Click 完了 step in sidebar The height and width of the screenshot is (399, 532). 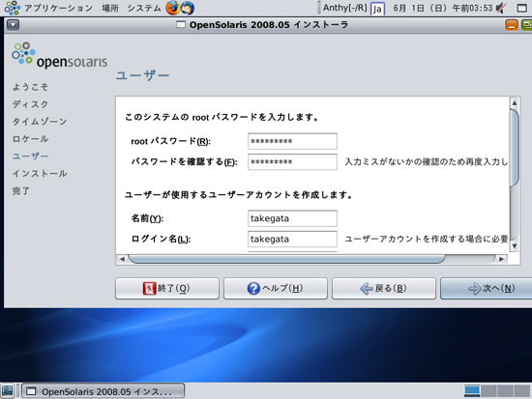[x=20, y=191]
